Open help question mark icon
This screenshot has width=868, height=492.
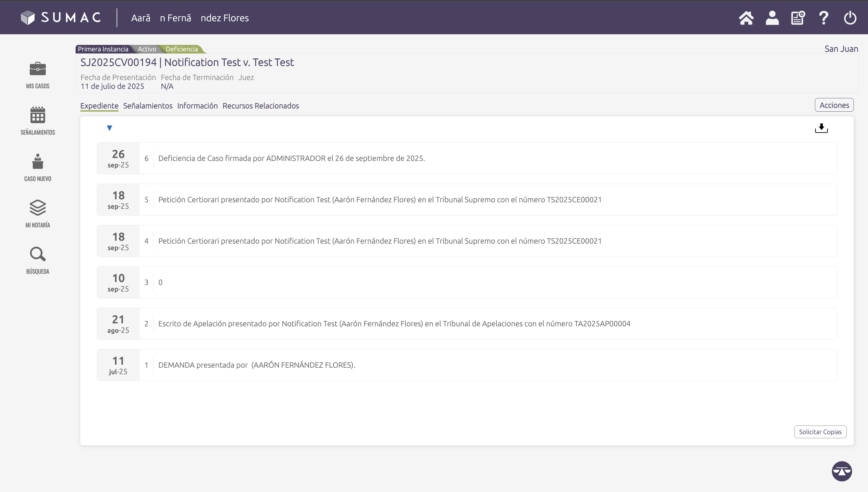click(x=824, y=18)
